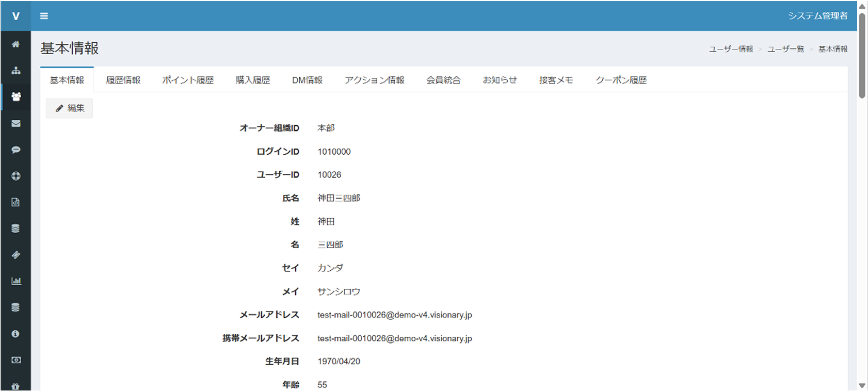Select the 接客メモ tab
This screenshot has height=391, width=868.
point(556,80)
